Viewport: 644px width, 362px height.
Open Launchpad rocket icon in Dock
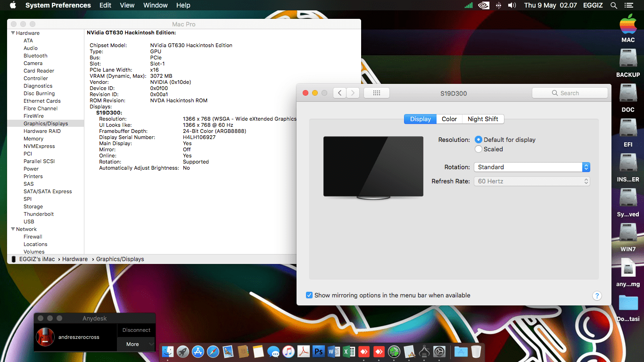point(183,352)
